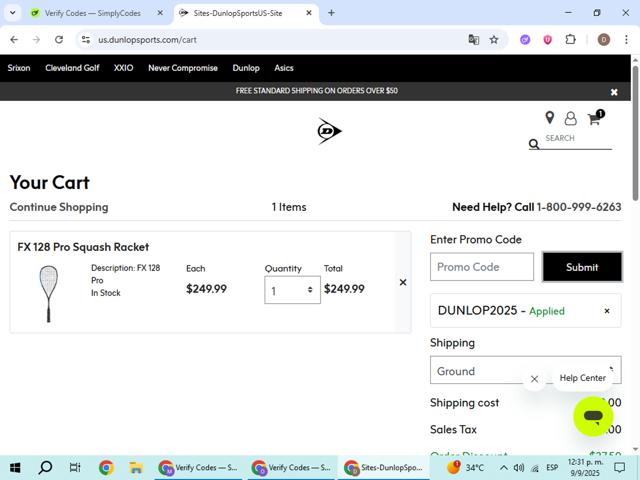Click the Dunlop logo
This screenshot has height=480, width=640.
329,131
